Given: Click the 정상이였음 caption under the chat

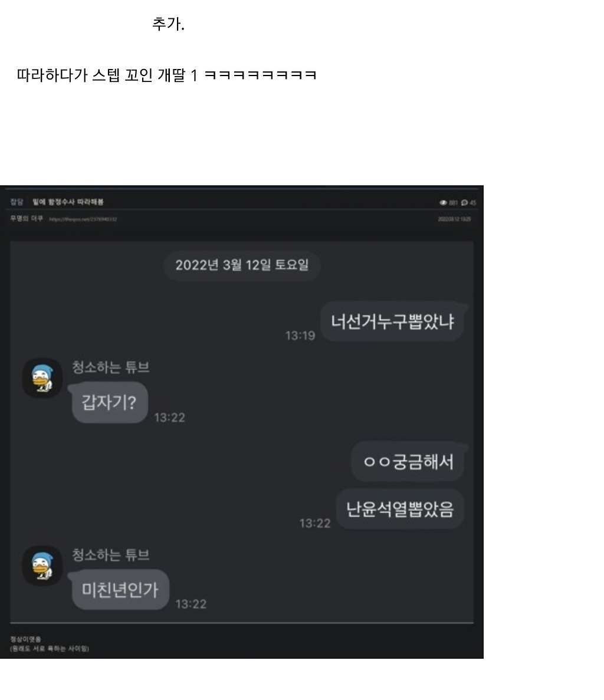Looking at the screenshot, I should tap(25, 639).
